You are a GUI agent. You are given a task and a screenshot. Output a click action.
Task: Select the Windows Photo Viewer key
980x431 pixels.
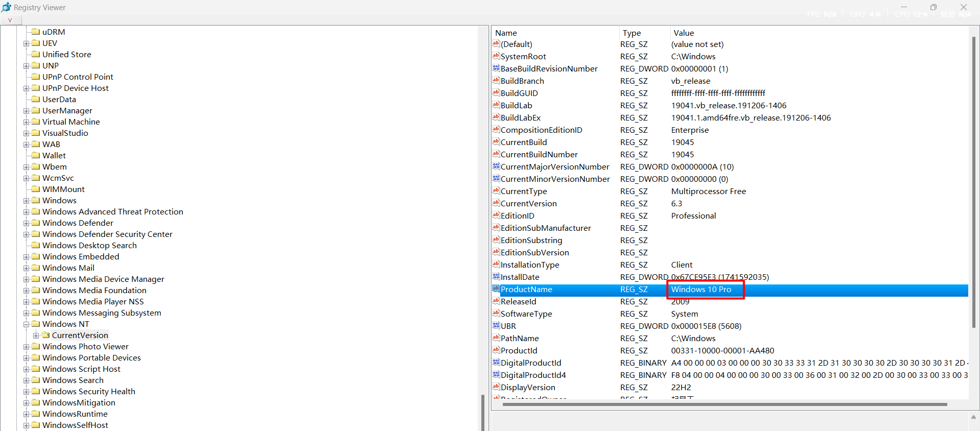[85, 346]
